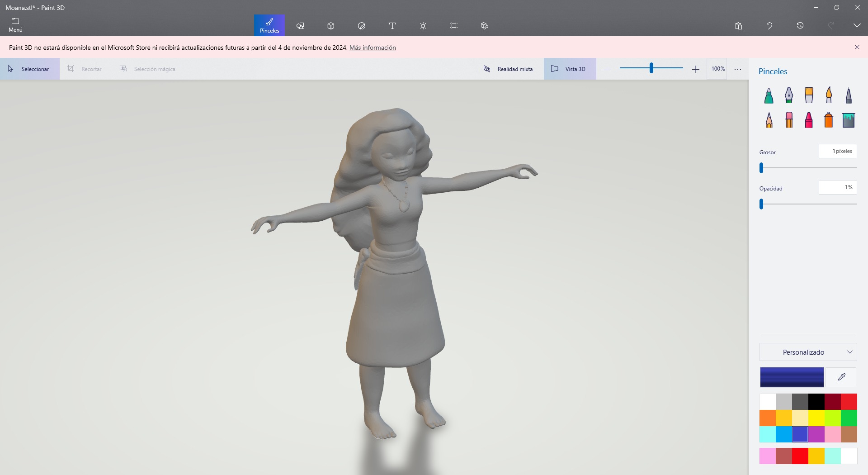This screenshot has width=868, height=475.
Task: Open the 3D shapes cube tab
Action: 331,26
